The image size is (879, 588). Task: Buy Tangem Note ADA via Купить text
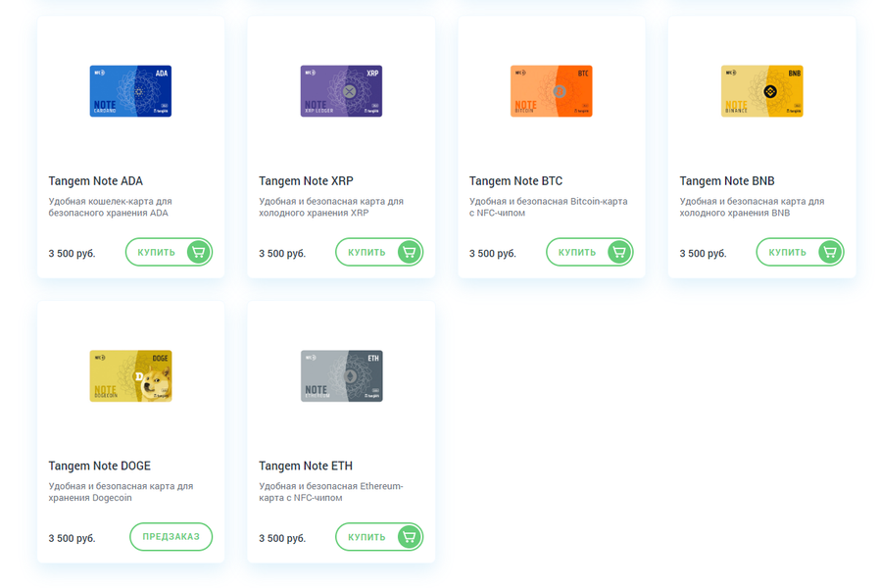click(x=157, y=252)
